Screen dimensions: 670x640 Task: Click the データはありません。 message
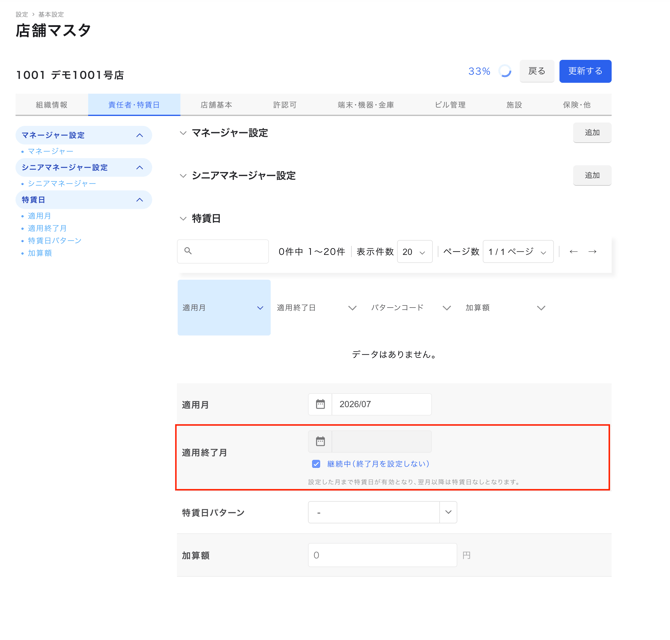point(394,354)
